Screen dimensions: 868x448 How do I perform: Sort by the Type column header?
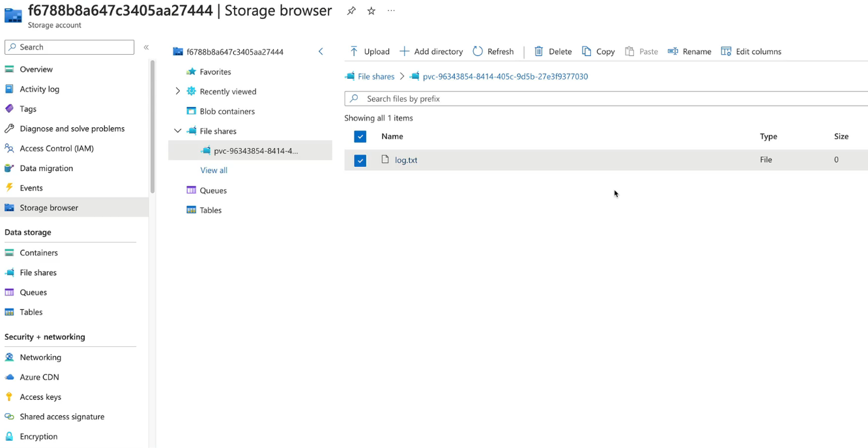(768, 136)
